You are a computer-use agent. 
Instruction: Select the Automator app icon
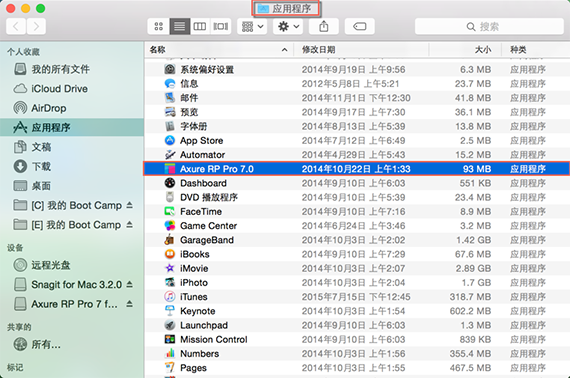(170, 154)
